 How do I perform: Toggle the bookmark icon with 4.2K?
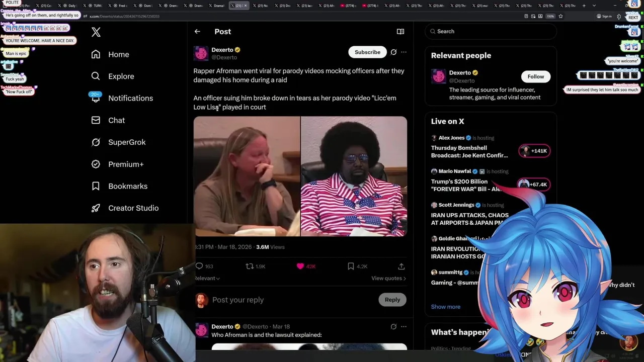point(351,266)
